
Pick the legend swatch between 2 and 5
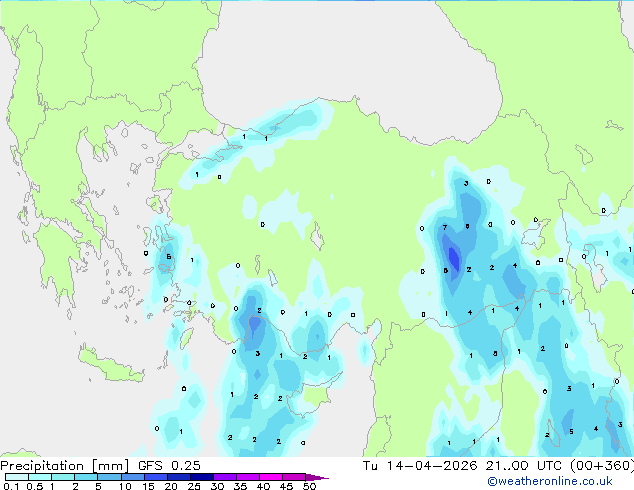86,477
